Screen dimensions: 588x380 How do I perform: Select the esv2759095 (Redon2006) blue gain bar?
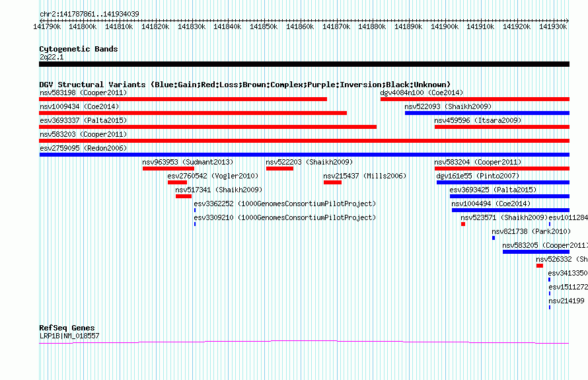(304, 155)
